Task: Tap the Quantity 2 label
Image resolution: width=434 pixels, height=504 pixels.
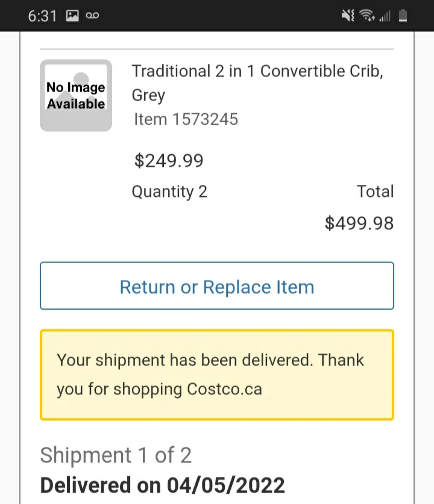Action: click(169, 191)
